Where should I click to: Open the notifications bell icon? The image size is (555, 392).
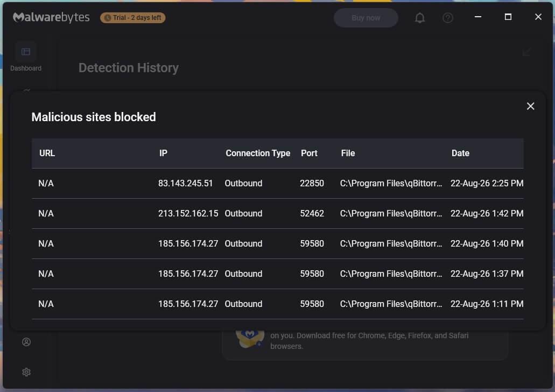[x=420, y=18]
